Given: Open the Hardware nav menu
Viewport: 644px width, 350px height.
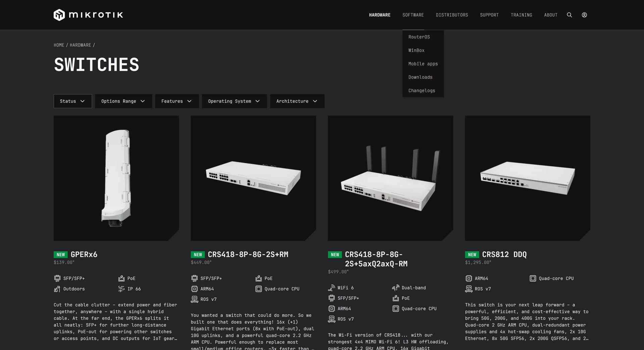Looking at the screenshot, I should pos(380,15).
